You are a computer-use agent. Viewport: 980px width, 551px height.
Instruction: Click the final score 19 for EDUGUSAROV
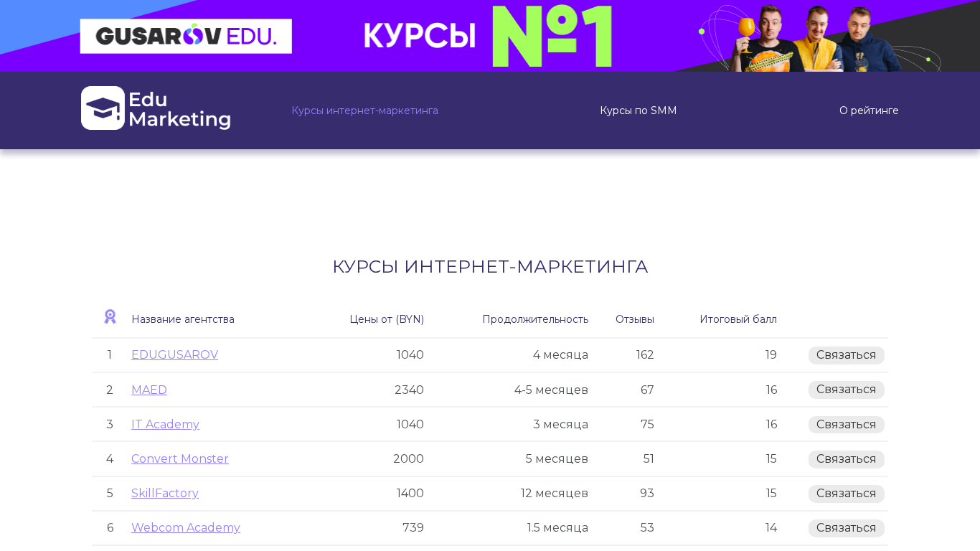771,355
